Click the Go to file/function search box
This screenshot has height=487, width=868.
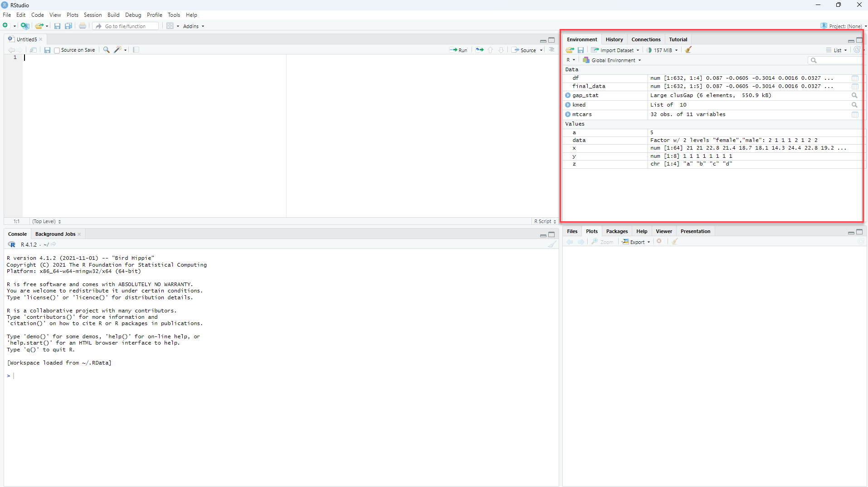pyautogui.click(x=127, y=26)
